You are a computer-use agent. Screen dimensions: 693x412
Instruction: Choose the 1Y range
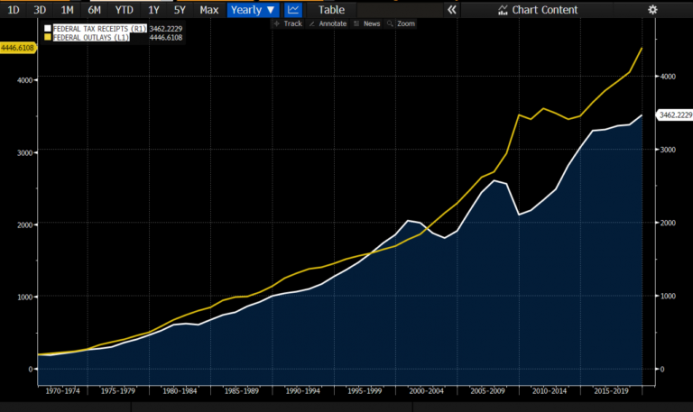[153, 10]
